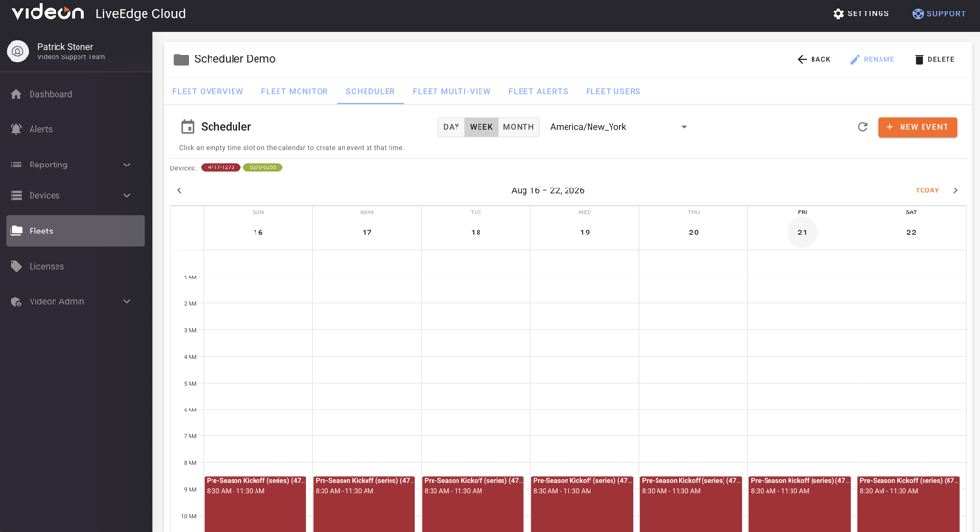This screenshot has height=532, width=980.
Task: Open Sunday 16 Pre-Season Kickoff event
Action: coord(255,504)
